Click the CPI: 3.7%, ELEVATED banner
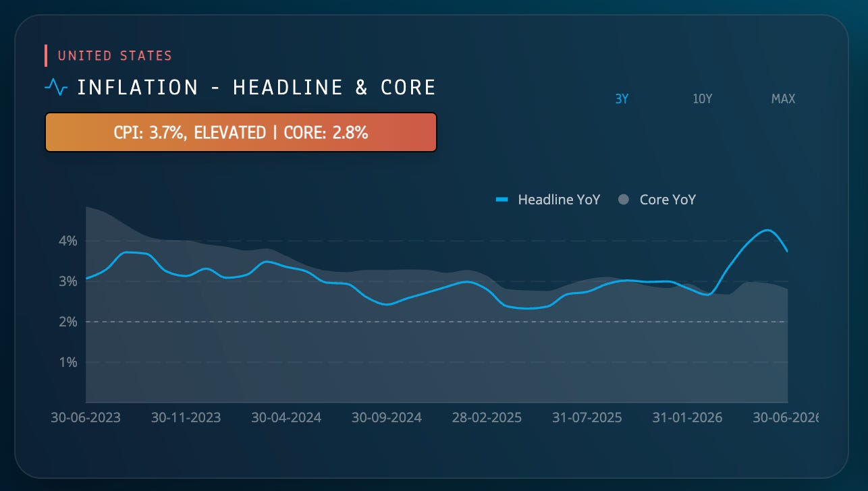This screenshot has width=868, height=491. point(241,132)
